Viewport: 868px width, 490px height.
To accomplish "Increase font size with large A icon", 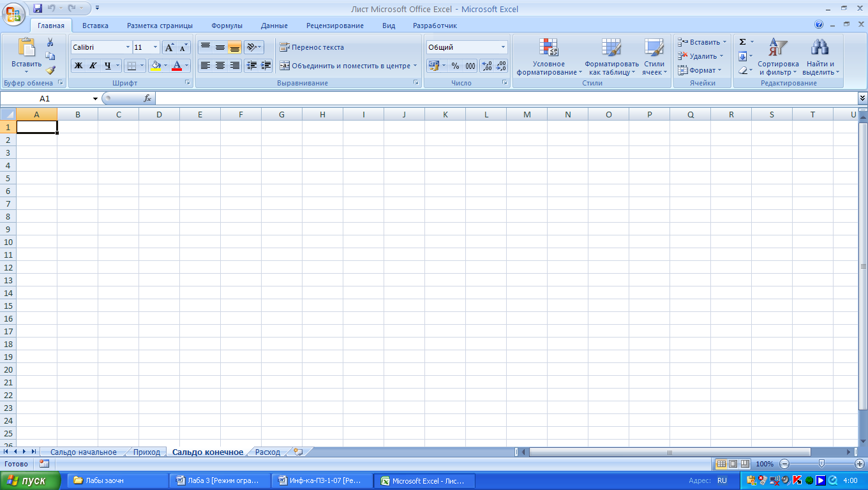I will 169,47.
